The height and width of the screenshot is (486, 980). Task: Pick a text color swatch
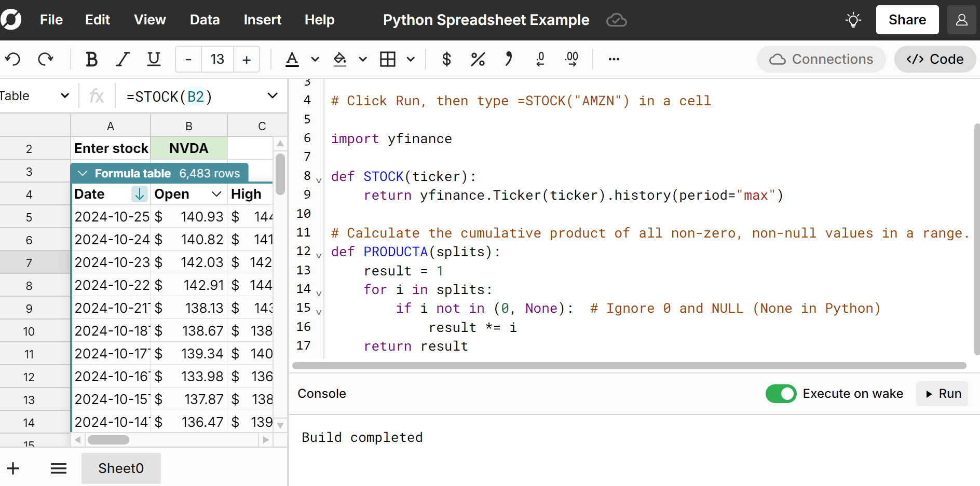click(x=292, y=59)
